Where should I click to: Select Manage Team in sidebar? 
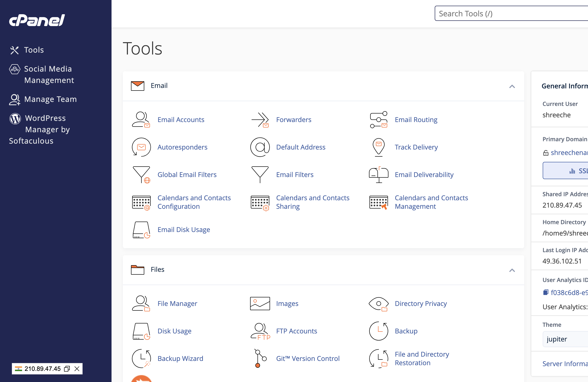tap(50, 99)
